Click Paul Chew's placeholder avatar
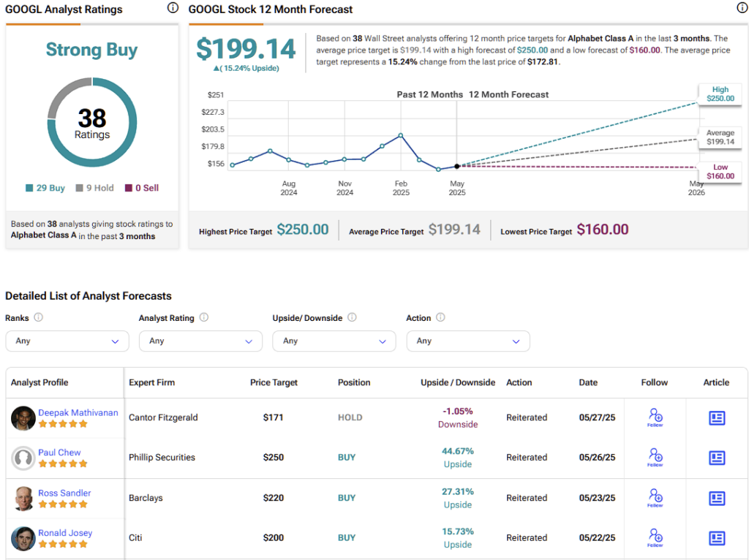 [x=23, y=458]
